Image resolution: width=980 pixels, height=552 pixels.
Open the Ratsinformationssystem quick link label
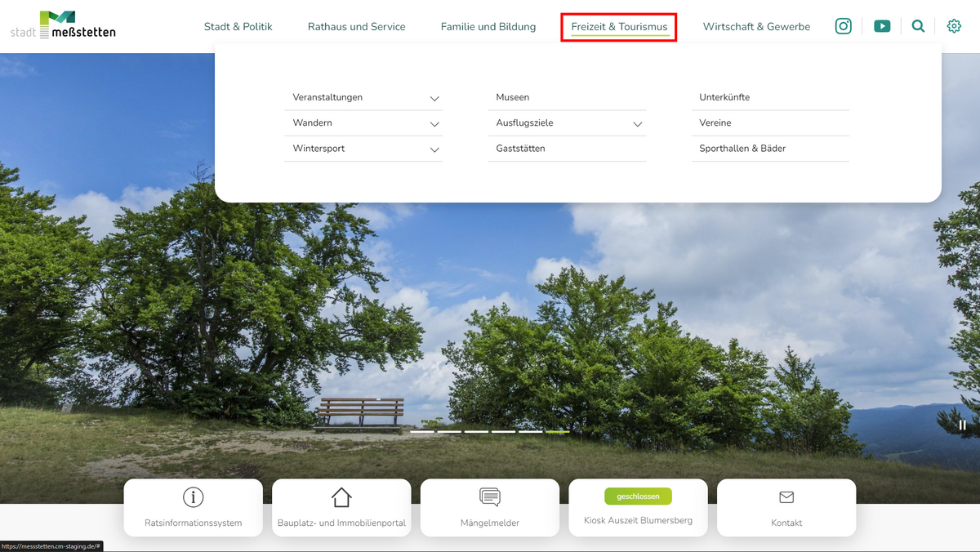pyautogui.click(x=193, y=523)
